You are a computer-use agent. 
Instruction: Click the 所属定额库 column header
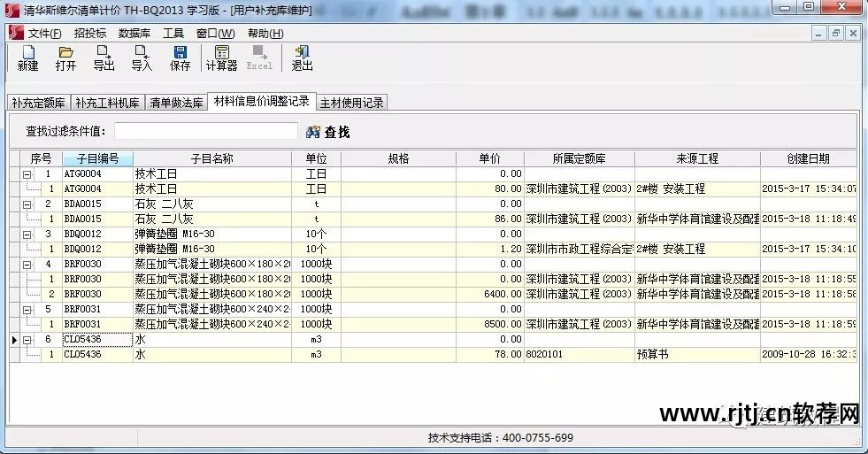tap(579, 158)
